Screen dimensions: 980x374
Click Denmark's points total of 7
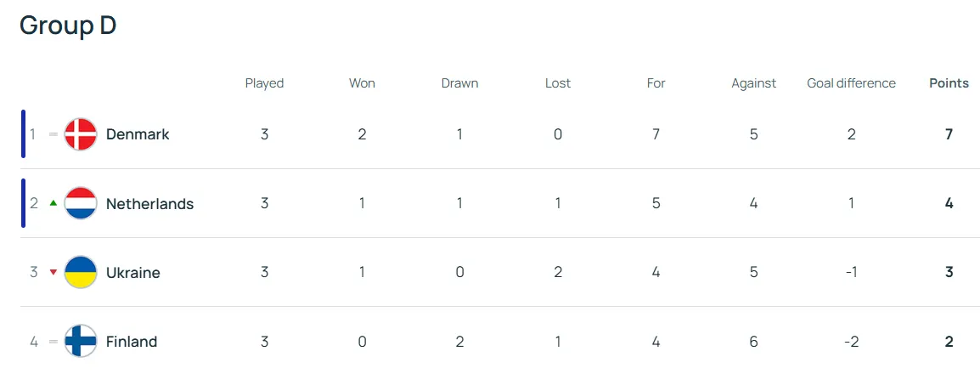(x=949, y=133)
